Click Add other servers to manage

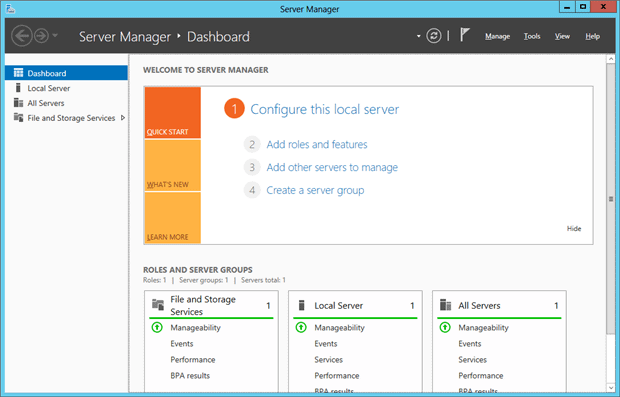332,167
